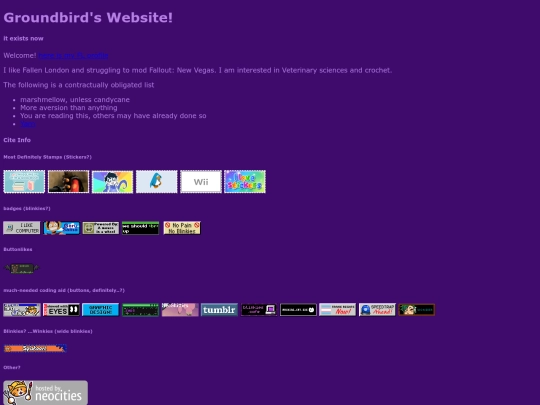Click the blue penguin stamp
540x405 pixels.
click(157, 181)
